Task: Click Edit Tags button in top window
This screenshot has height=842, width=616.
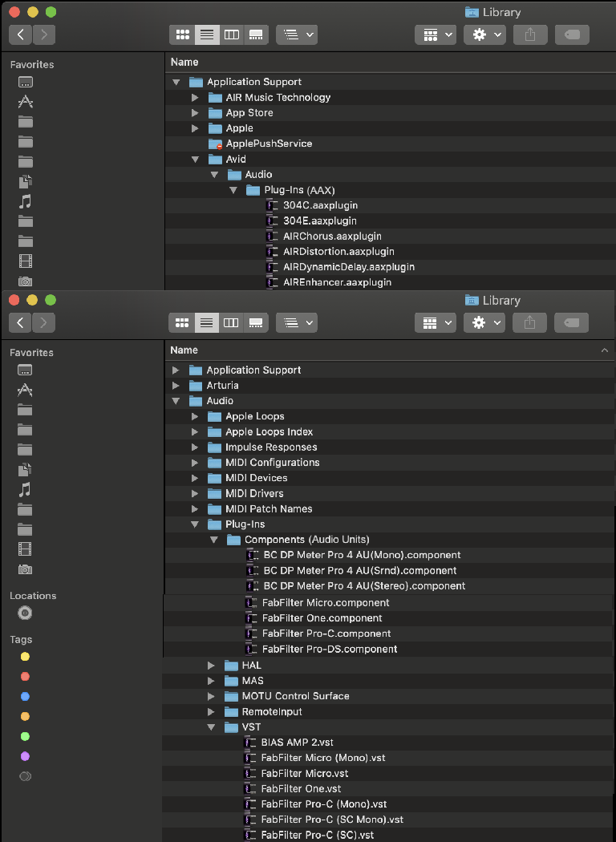Action: click(x=572, y=35)
